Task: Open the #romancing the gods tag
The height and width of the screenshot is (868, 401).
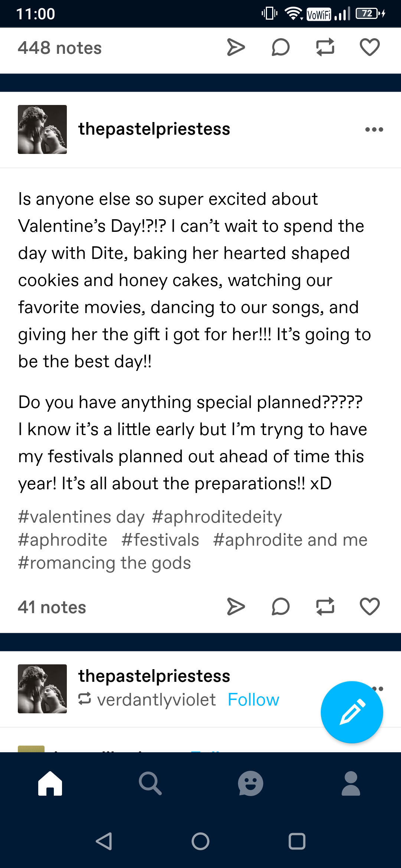Action: tap(104, 563)
